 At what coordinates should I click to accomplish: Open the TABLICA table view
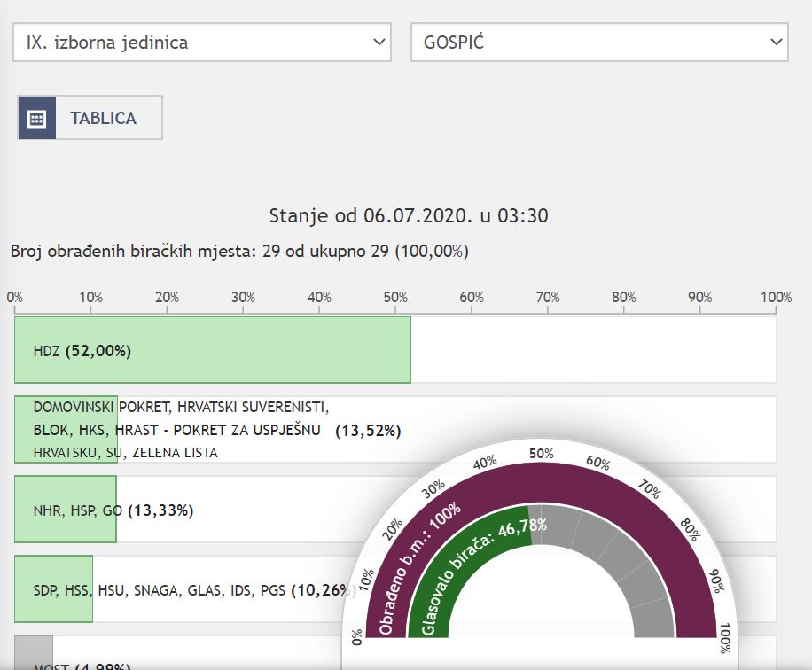coord(103,118)
